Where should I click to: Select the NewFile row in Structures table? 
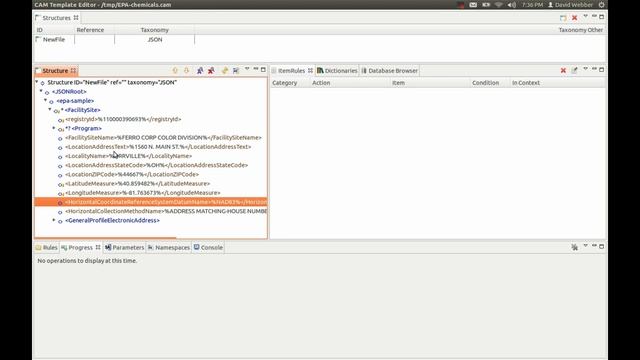pos(320,40)
